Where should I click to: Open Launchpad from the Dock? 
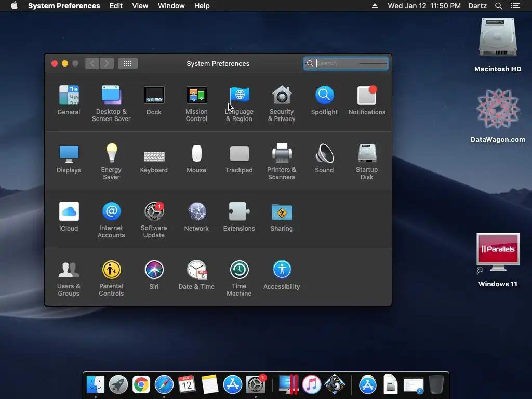118,385
